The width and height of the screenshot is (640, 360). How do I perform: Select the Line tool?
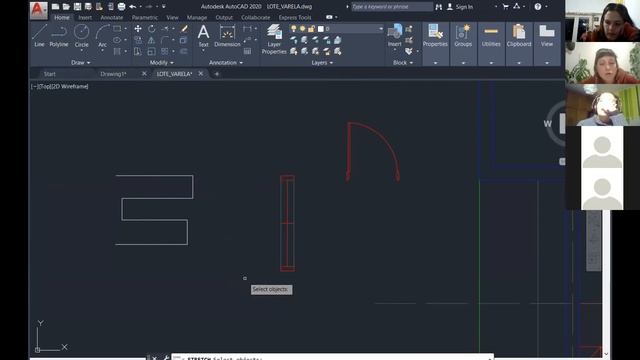coord(40,36)
